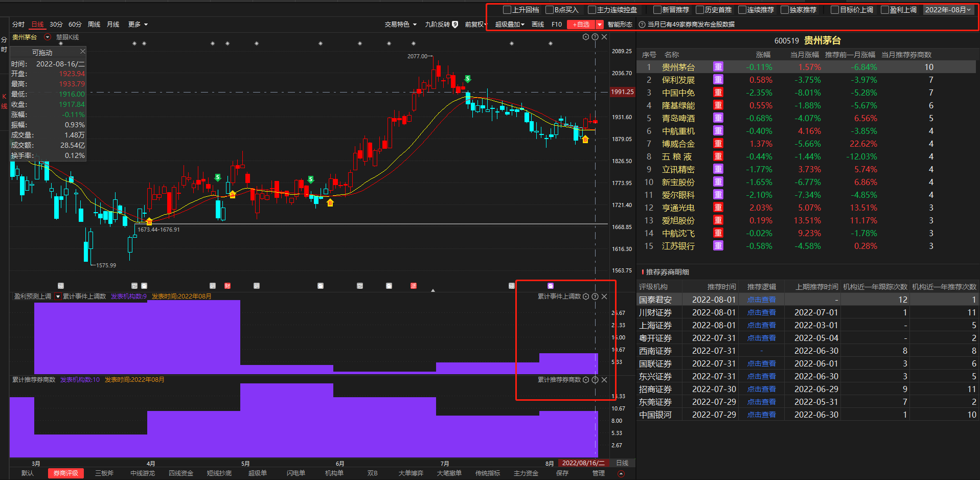Open the F10 company info

pyautogui.click(x=557, y=24)
